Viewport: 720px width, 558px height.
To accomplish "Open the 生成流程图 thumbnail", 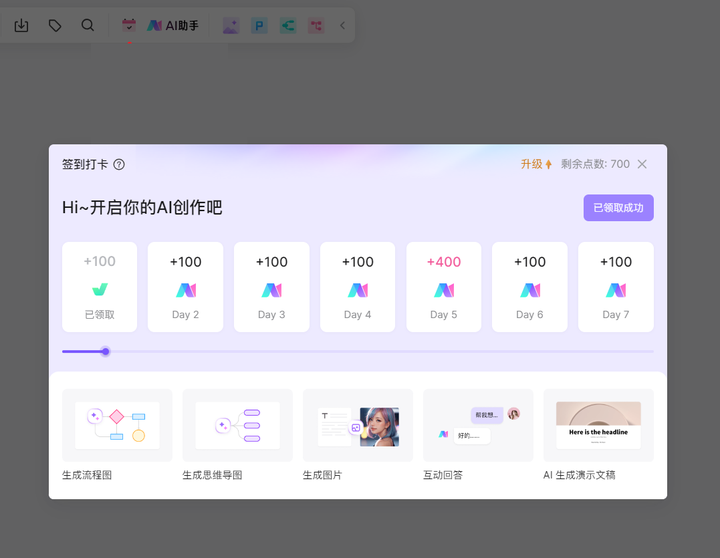I will tap(117, 425).
